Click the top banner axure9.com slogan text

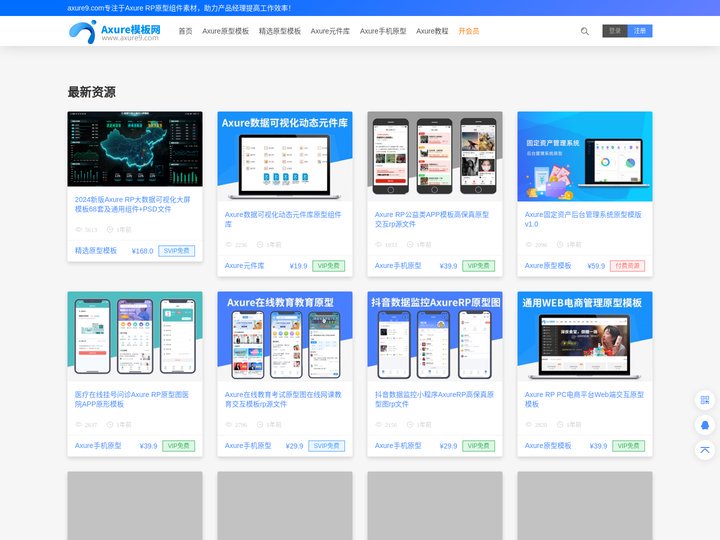[179, 8]
